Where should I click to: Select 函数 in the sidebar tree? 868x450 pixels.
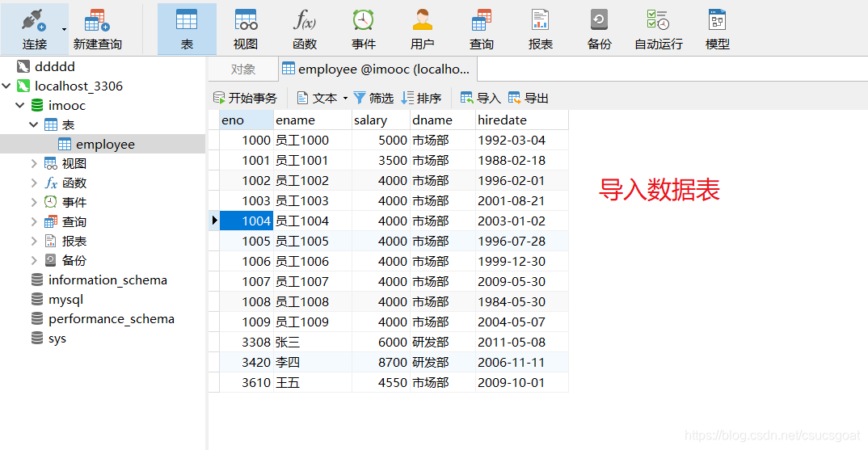tap(74, 183)
